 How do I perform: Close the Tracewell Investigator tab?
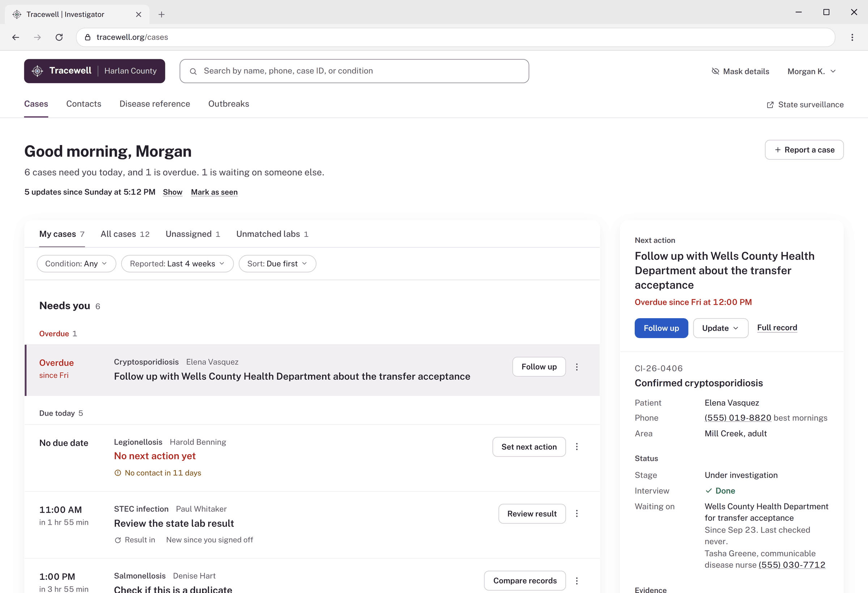coord(139,14)
